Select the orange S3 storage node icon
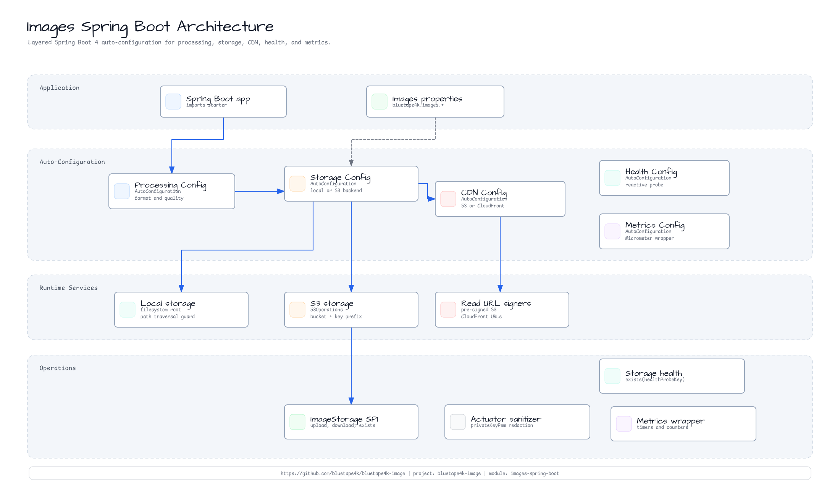The width and height of the screenshot is (840, 504). pyautogui.click(x=297, y=310)
